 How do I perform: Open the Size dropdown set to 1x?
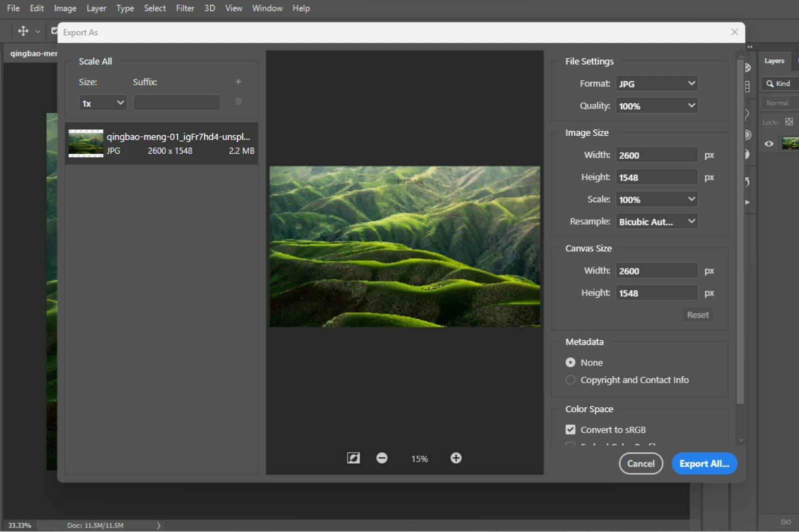pos(102,102)
